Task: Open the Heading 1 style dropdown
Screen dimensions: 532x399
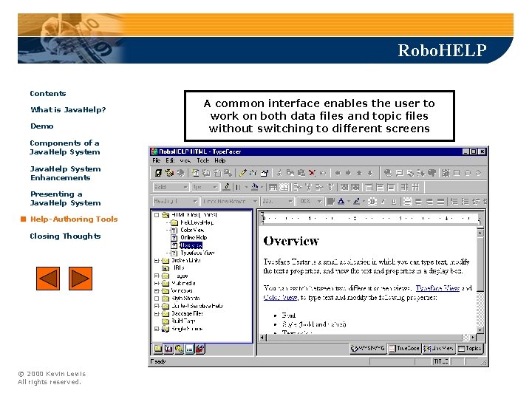Action: tap(195, 202)
